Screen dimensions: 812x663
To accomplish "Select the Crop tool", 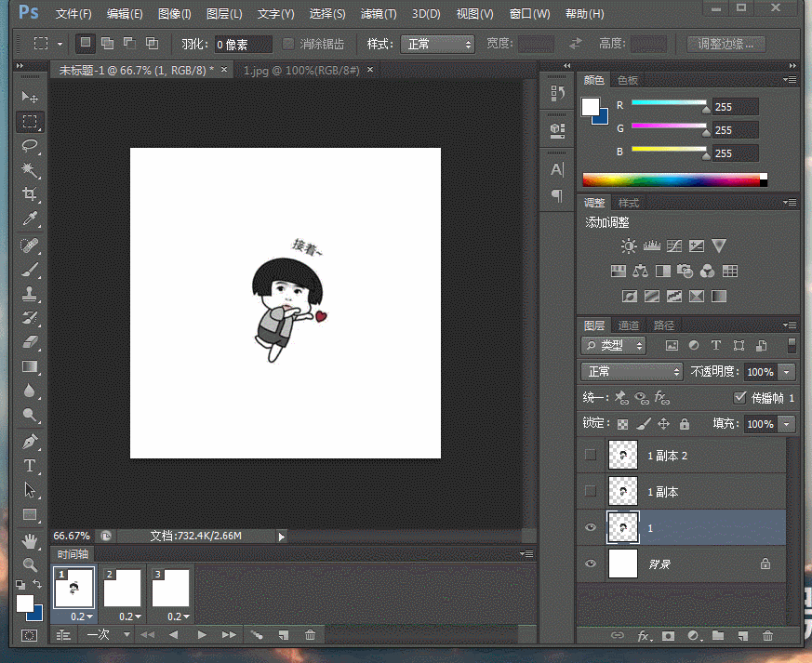I will (x=30, y=193).
